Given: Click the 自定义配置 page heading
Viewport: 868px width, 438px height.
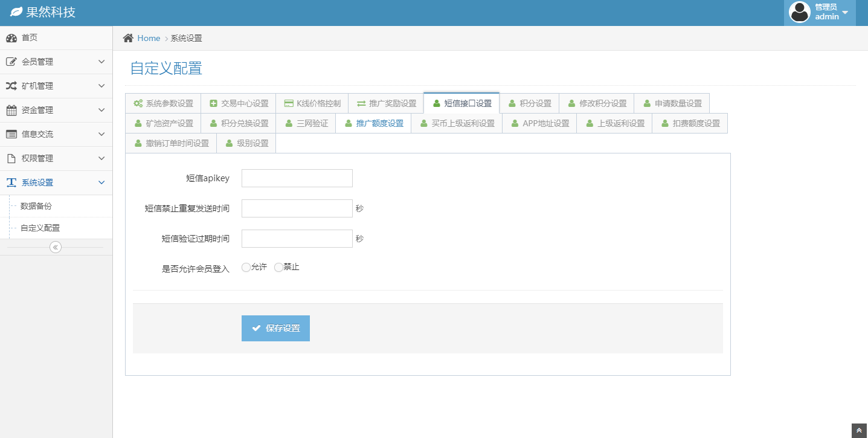Looking at the screenshot, I should tap(166, 68).
